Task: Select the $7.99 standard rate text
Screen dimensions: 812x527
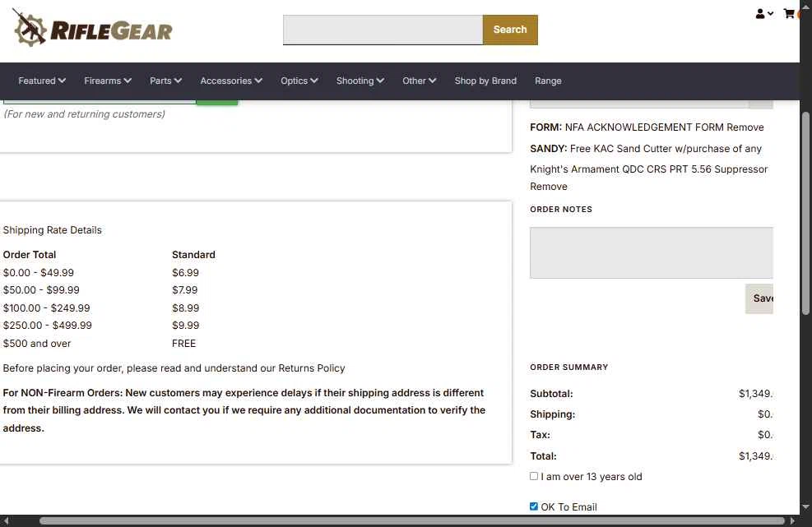Action: point(185,290)
